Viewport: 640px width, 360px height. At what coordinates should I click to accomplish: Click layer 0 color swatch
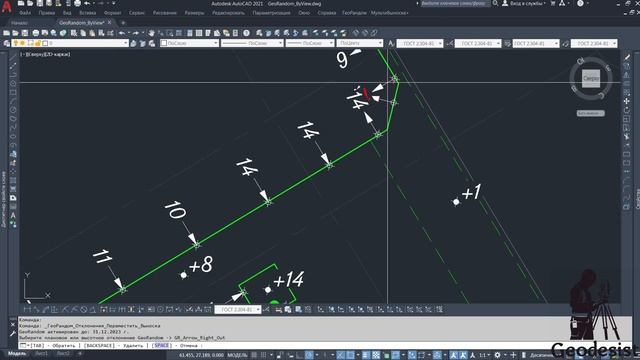point(45,43)
